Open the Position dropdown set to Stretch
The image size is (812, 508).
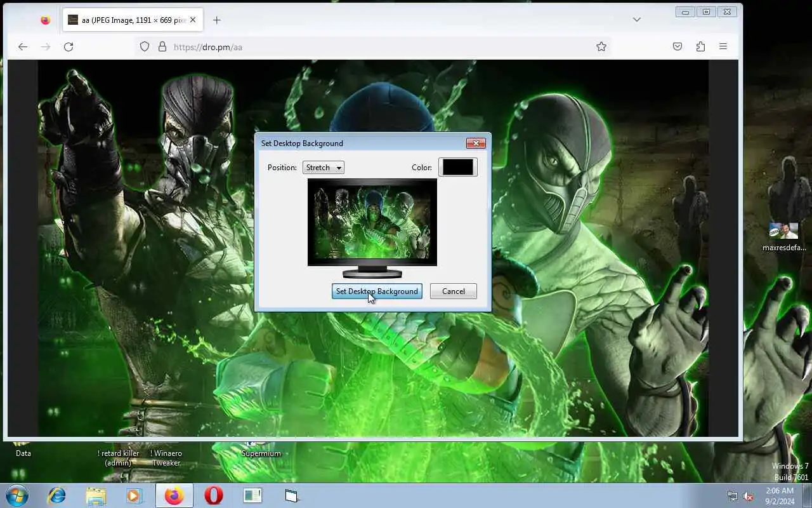point(324,168)
